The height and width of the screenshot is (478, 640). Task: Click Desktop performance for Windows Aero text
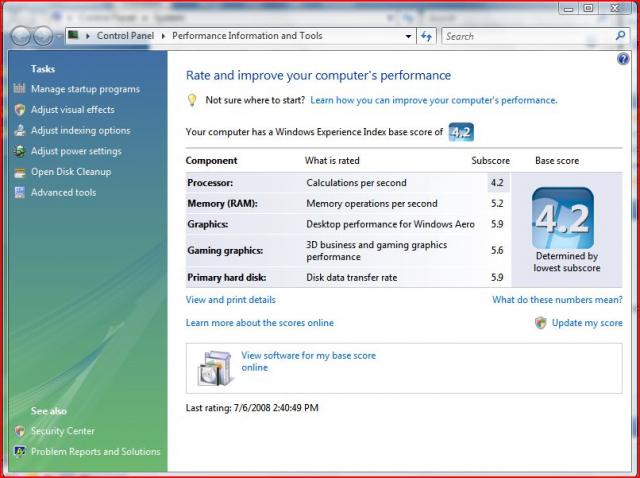pyautogui.click(x=390, y=224)
